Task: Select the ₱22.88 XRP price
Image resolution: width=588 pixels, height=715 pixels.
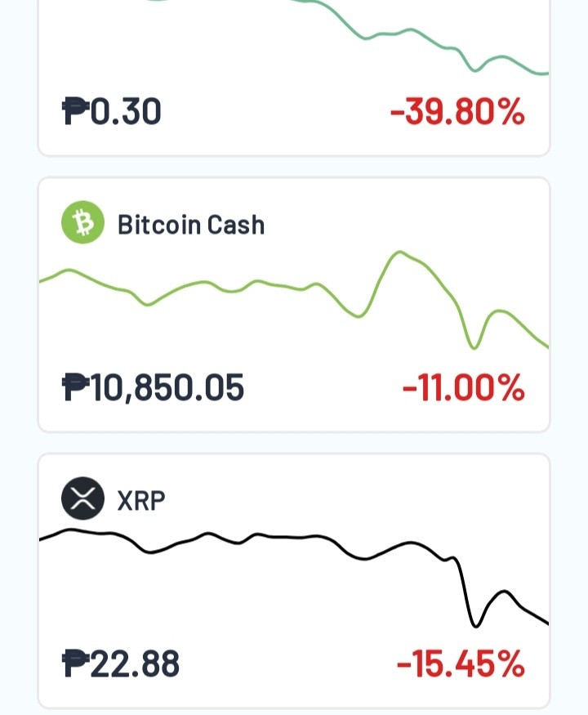Action: [x=120, y=664]
